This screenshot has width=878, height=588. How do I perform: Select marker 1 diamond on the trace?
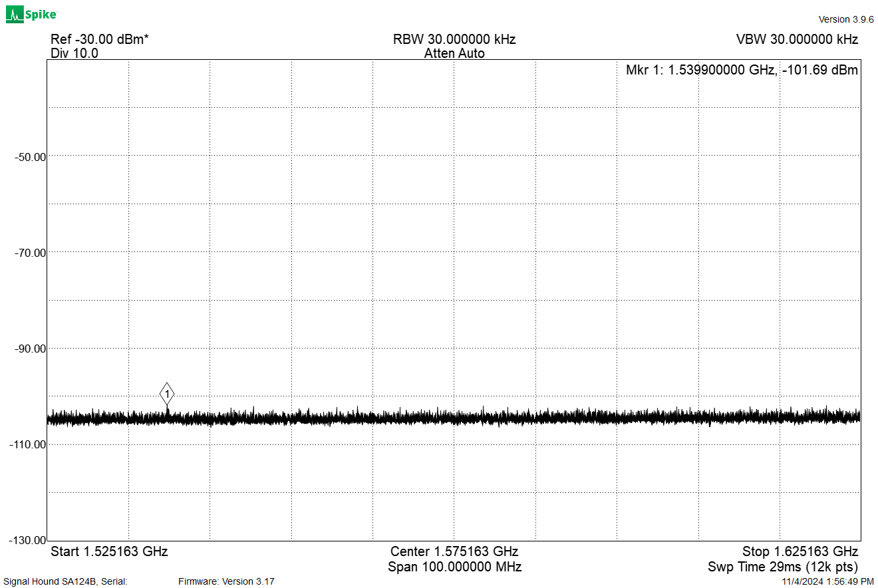point(167,394)
